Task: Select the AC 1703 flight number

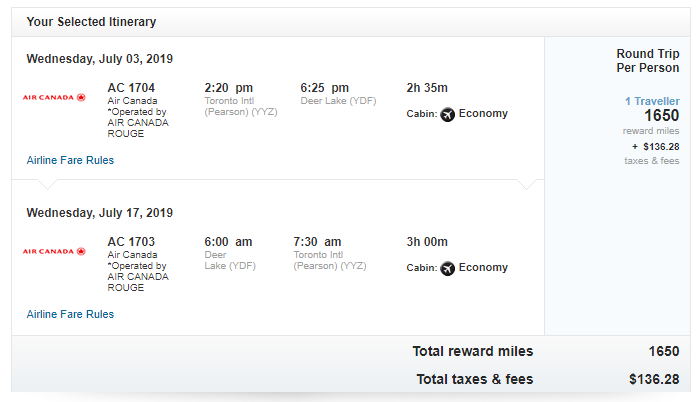Action: point(131,242)
